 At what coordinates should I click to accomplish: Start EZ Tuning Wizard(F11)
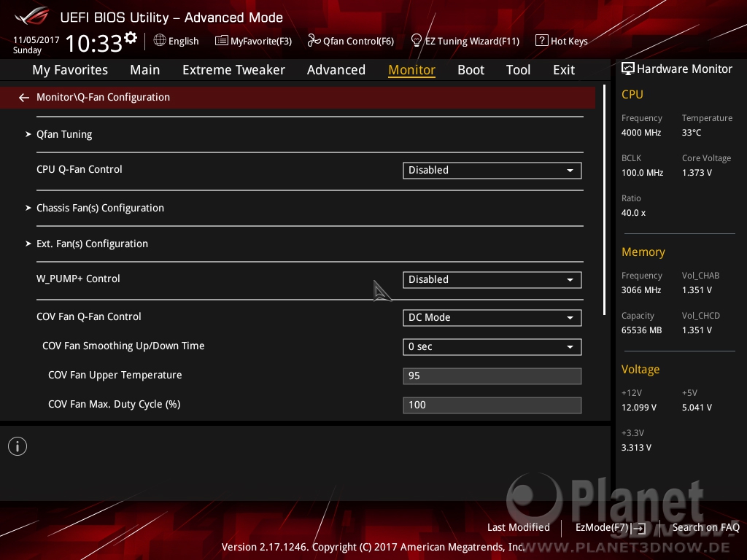(472, 41)
